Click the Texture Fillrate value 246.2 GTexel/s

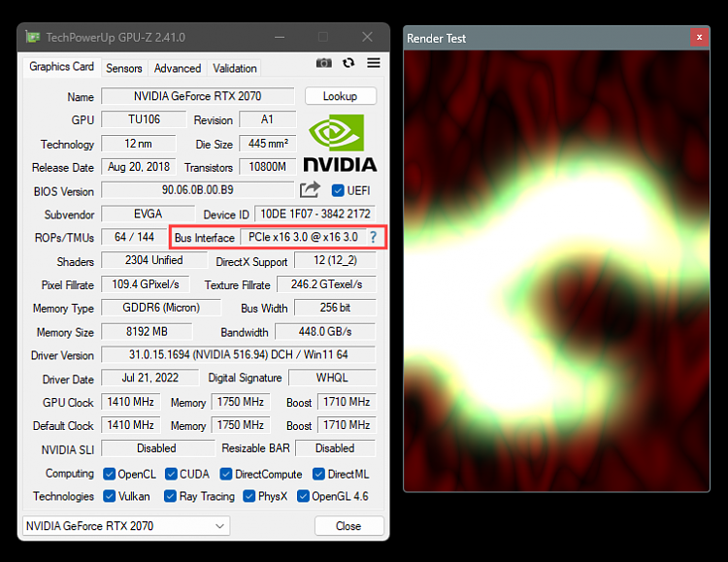point(326,284)
